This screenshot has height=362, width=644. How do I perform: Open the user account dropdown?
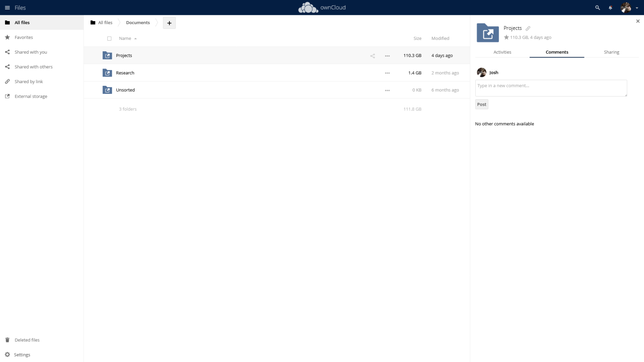(629, 8)
